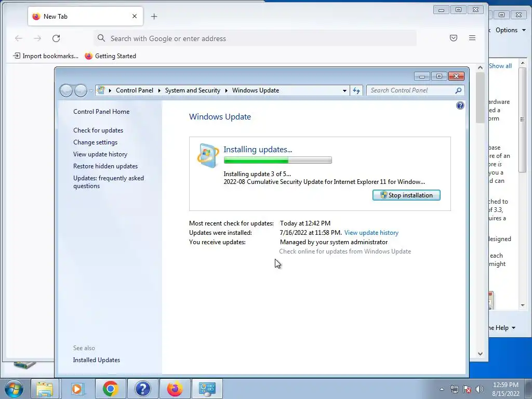Image resolution: width=532 pixels, height=399 pixels.
Task: Open Control Panel Home link
Action: [x=101, y=112]
